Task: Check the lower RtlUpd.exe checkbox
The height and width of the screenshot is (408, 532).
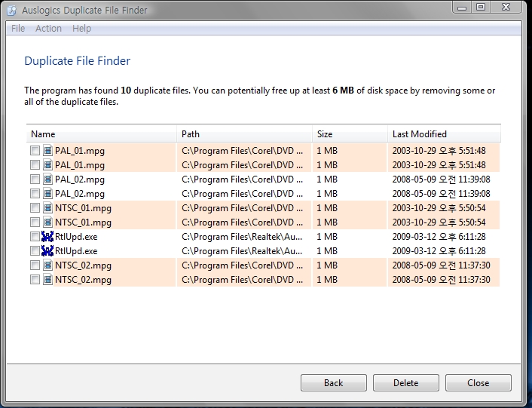Action: pos(35,251)
